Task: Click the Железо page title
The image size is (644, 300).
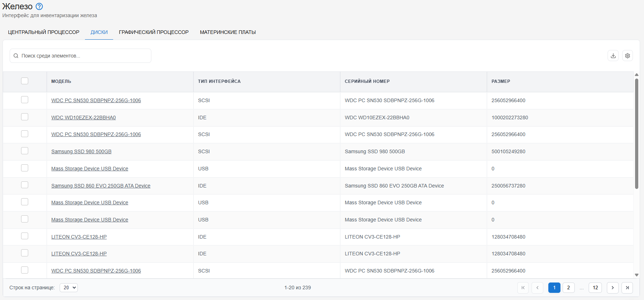Action: [17, 6]
